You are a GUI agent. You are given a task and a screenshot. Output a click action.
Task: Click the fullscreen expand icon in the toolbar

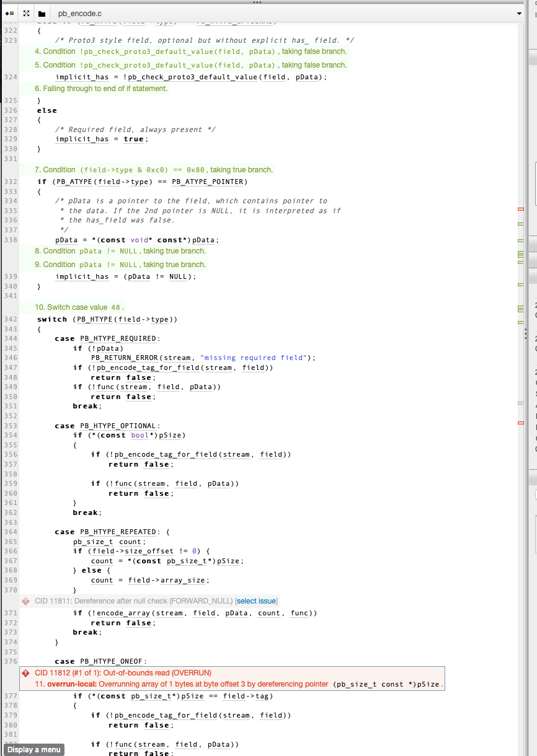coord(26,13)
